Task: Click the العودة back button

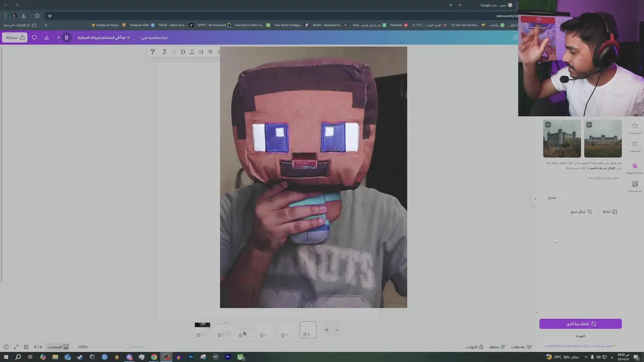Action: point(581,336)
